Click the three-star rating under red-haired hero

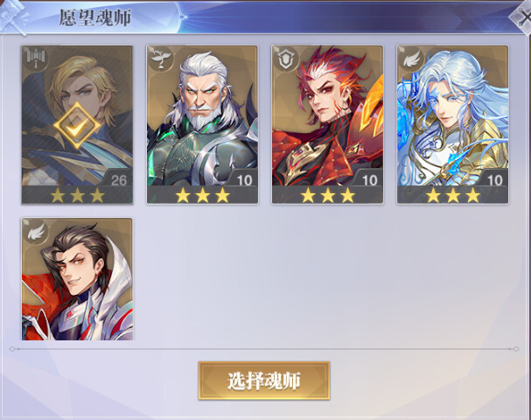328,195
